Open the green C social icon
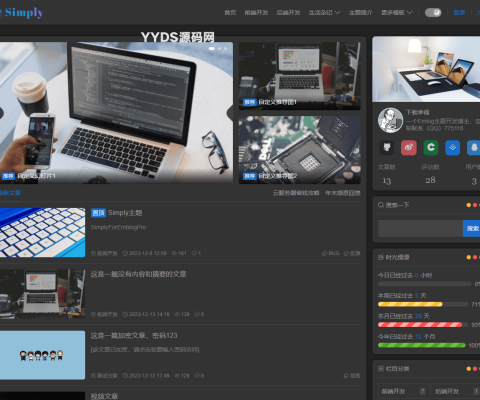This screenshot has width=480, height=400. point(431,148)
